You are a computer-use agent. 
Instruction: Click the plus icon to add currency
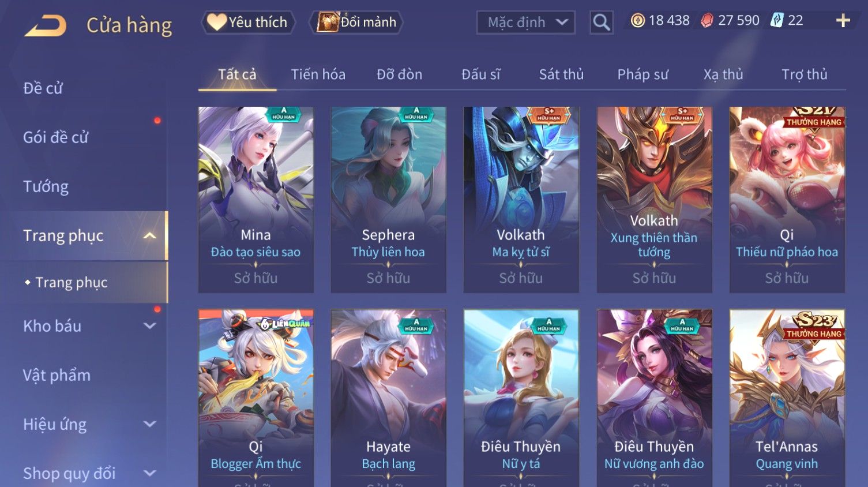pyautogui.click(x=843, y=21)
